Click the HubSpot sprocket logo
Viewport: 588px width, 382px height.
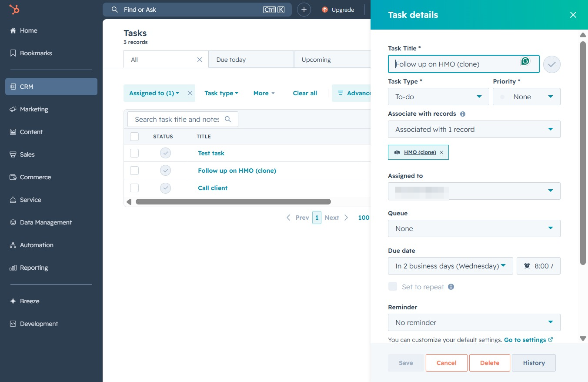click(14, 10)
